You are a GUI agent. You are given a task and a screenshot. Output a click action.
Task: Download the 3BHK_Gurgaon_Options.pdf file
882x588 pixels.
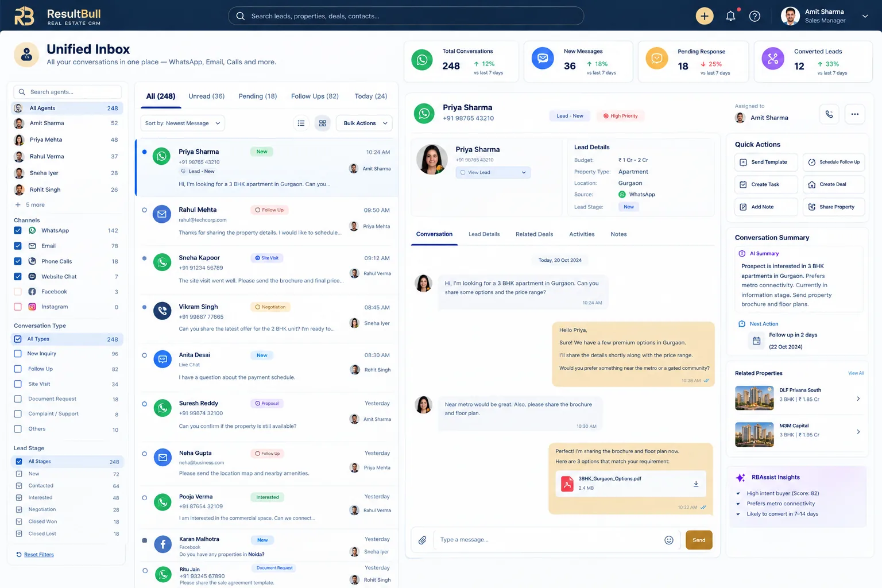pyautogui.click(x=696, y=484)
